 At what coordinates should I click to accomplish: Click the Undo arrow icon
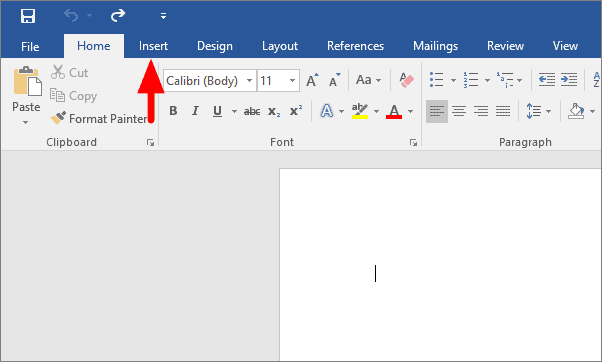click(x=71, y=16)
